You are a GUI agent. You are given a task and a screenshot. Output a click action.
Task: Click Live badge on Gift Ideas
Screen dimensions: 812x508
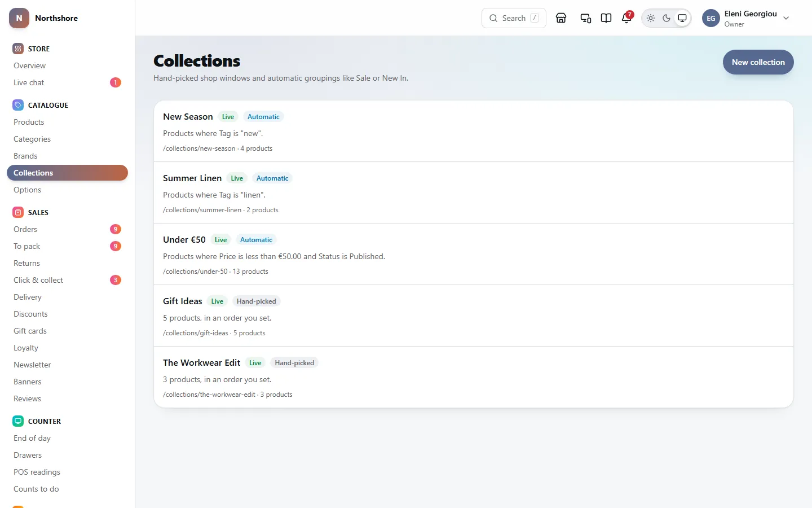(x=217, y=301)
